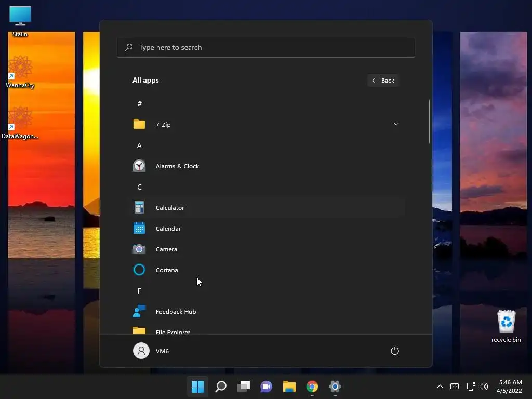Launch the Camera app icon
The width and height of the screenshot is (532, 399).
(x=139, y=249)
